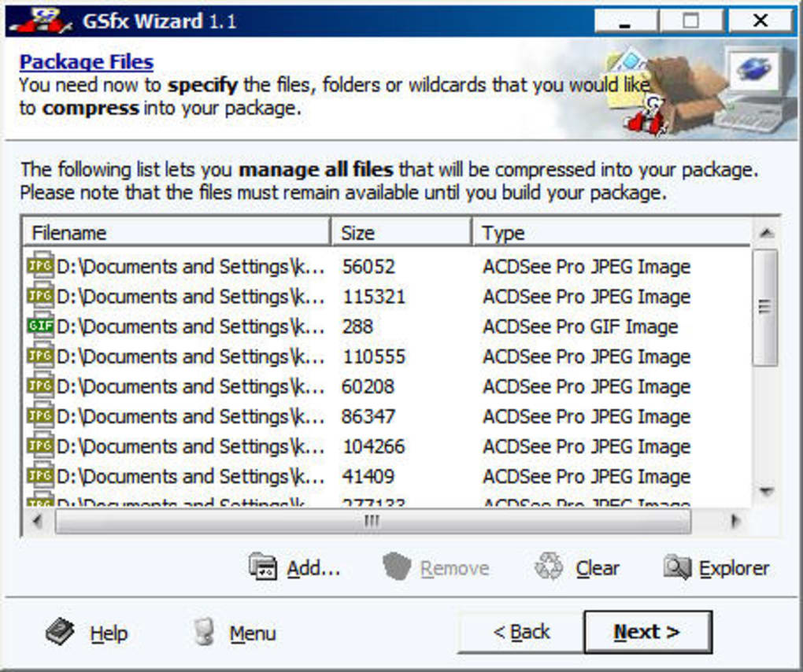Select the file row sized 86347
This screenshot has width=803, height=672.
tap(387, 416)
